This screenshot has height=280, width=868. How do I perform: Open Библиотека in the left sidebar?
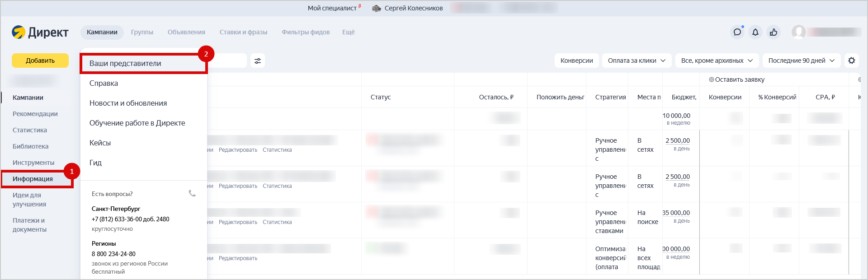click(x=30, y=146)
